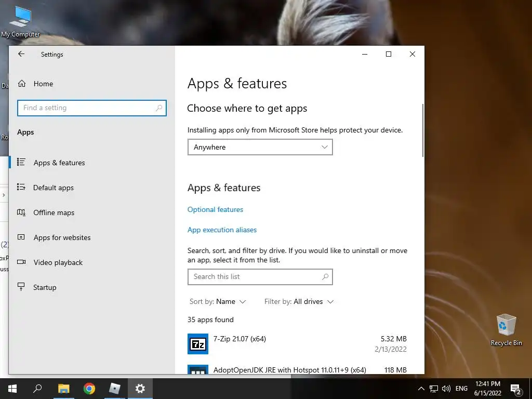Open File Explorer from the taskbar
532x399 pixels.
(63, 389)
